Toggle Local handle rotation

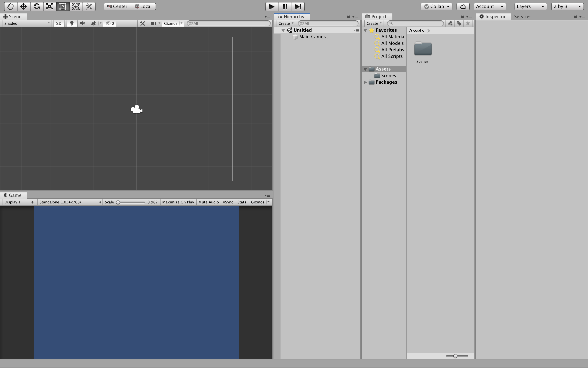point(143,6)
